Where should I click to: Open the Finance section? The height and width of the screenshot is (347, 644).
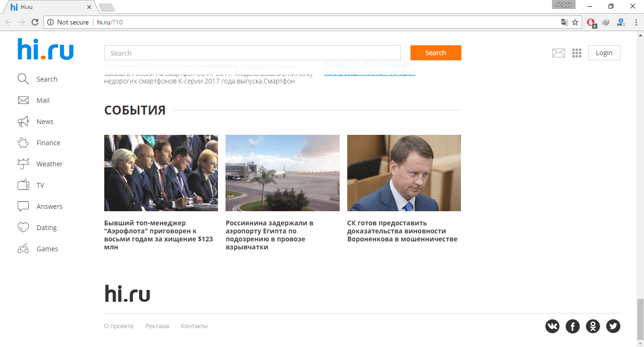pyautogui.click(x=48, y=142)
